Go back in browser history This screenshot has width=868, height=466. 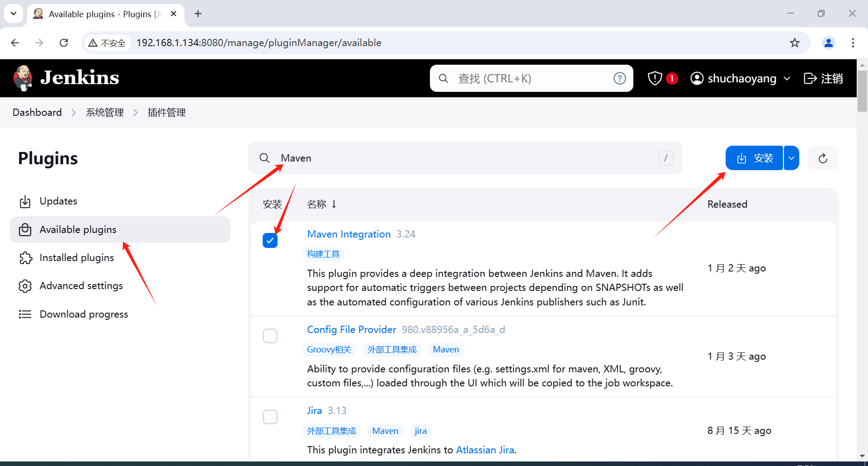click(15, 43)
